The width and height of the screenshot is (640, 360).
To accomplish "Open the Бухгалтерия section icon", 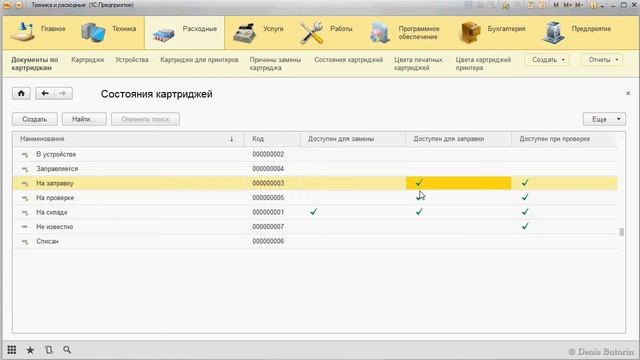I will (470, 33).
